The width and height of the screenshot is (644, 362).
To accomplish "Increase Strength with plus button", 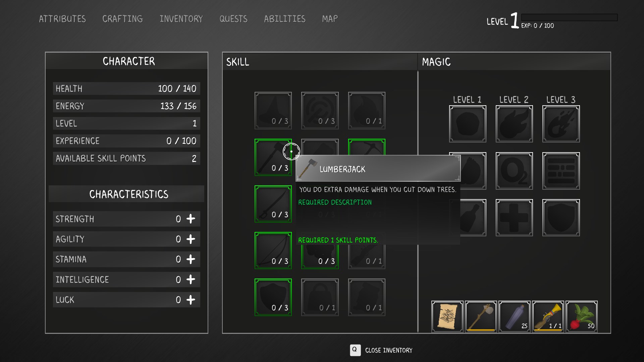I will (x=191, y=219).
